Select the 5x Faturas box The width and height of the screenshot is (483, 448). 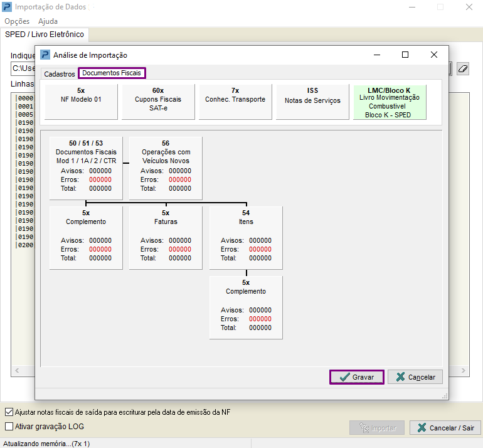(166, 238)
